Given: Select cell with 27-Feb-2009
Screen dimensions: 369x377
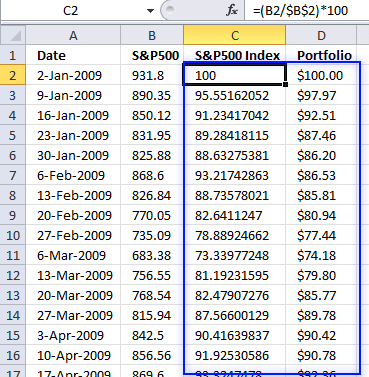Looking at the screenshot, I should point(73,235).
